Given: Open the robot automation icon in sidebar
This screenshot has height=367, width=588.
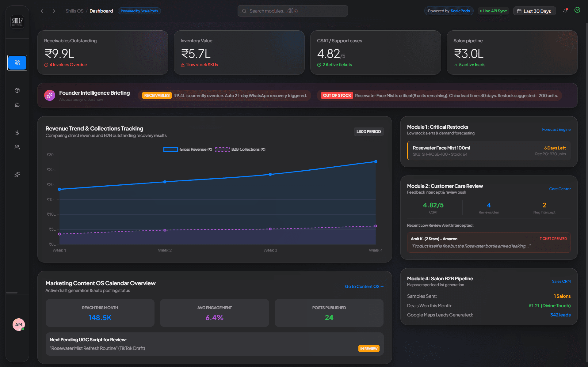Looking at the screenshot, I should click(x=17, y=105).
